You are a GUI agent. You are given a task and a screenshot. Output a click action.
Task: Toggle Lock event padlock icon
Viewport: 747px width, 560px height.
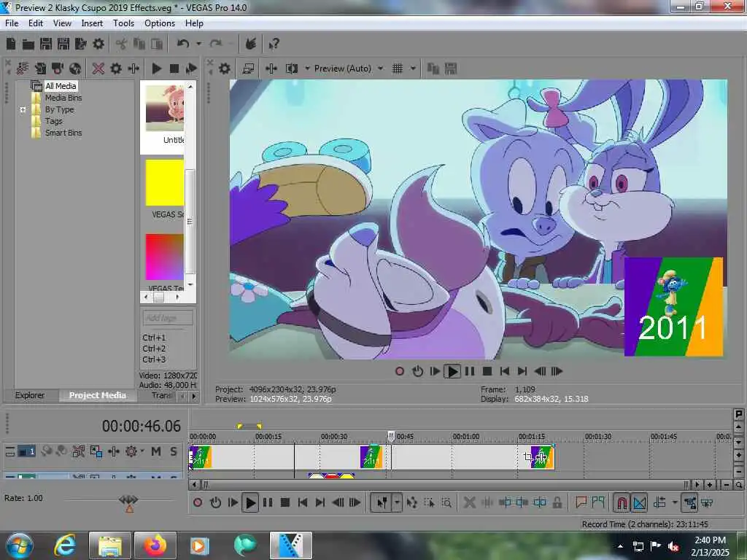[x=557, y=502]
